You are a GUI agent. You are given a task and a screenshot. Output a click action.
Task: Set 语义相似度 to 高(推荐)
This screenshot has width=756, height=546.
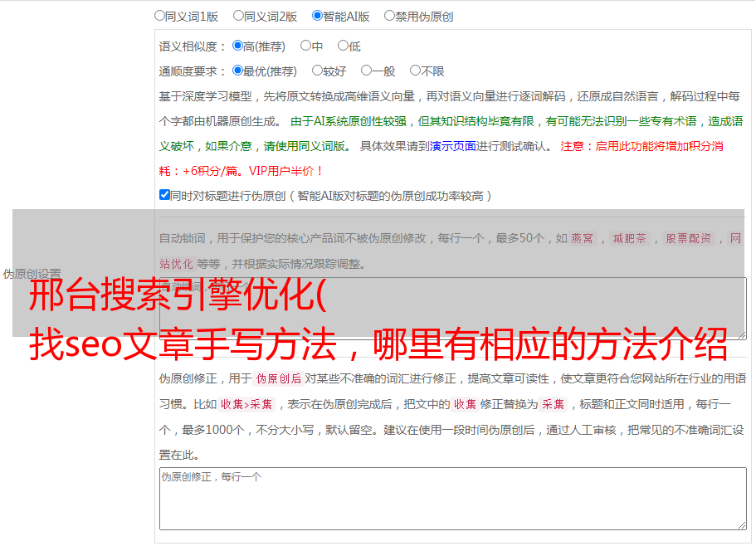click(x=237, y=46)
